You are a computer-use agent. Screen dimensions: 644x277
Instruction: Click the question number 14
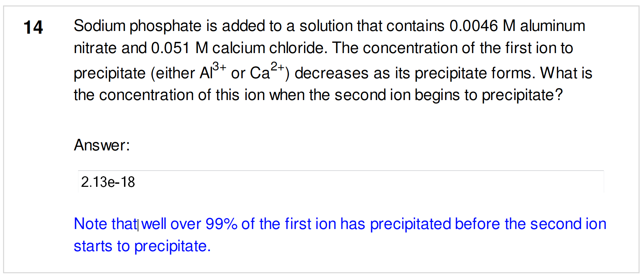point(33,27)
